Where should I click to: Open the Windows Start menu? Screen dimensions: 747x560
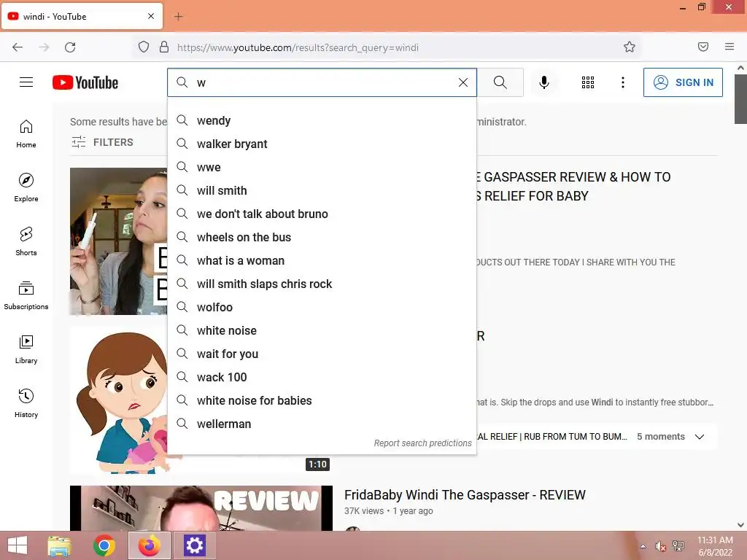pyautogui.click(x=18, y=545)
